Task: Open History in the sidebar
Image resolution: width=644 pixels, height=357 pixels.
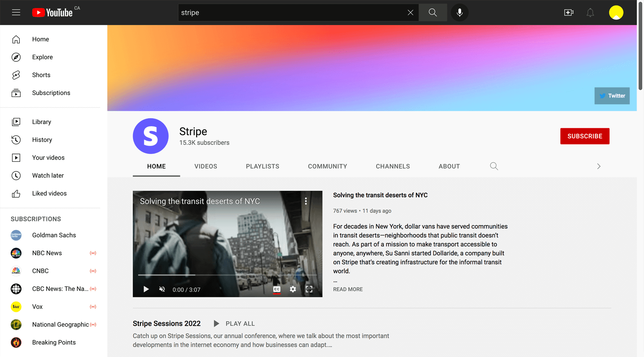Action: click(50, 140)
